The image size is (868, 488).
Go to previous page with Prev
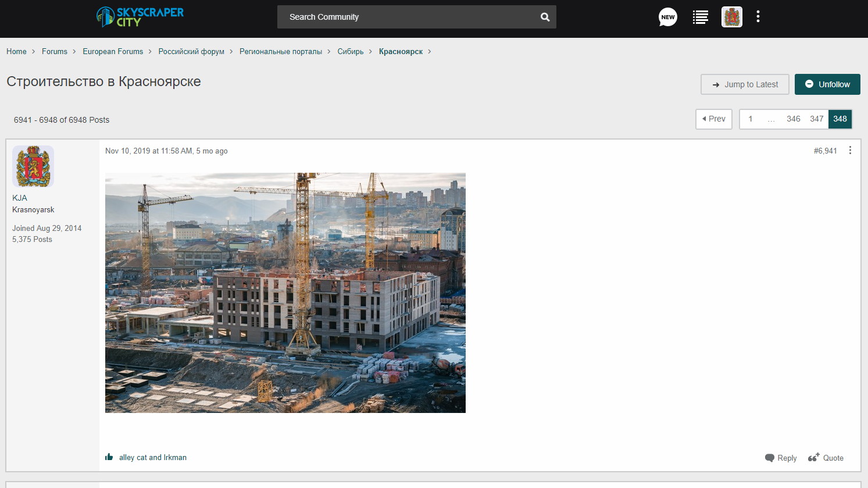click(713, 119)
